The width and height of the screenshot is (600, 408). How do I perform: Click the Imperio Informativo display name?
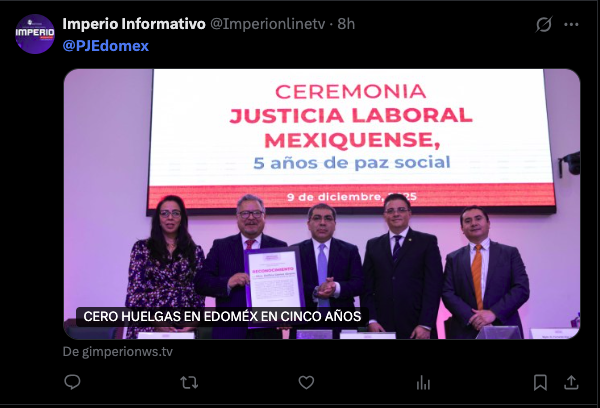pyautogui.click(x=134, y=24)
